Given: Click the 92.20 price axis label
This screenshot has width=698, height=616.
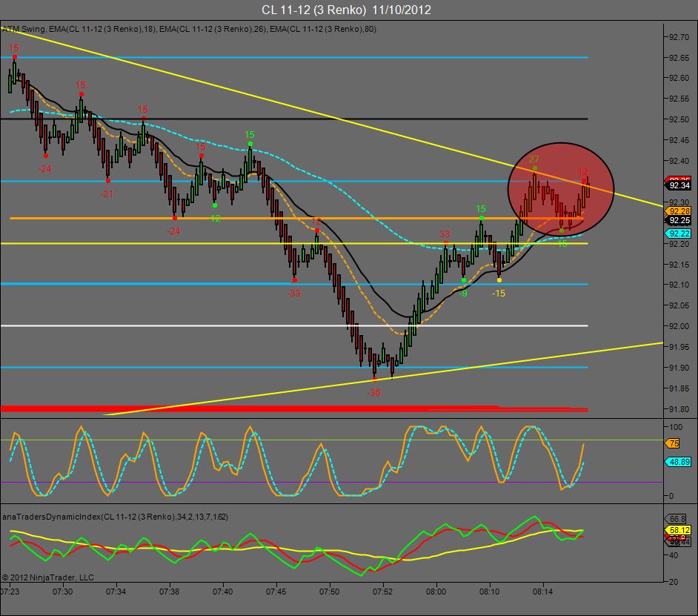Looking at the screenshot, I should coord(679,244).
